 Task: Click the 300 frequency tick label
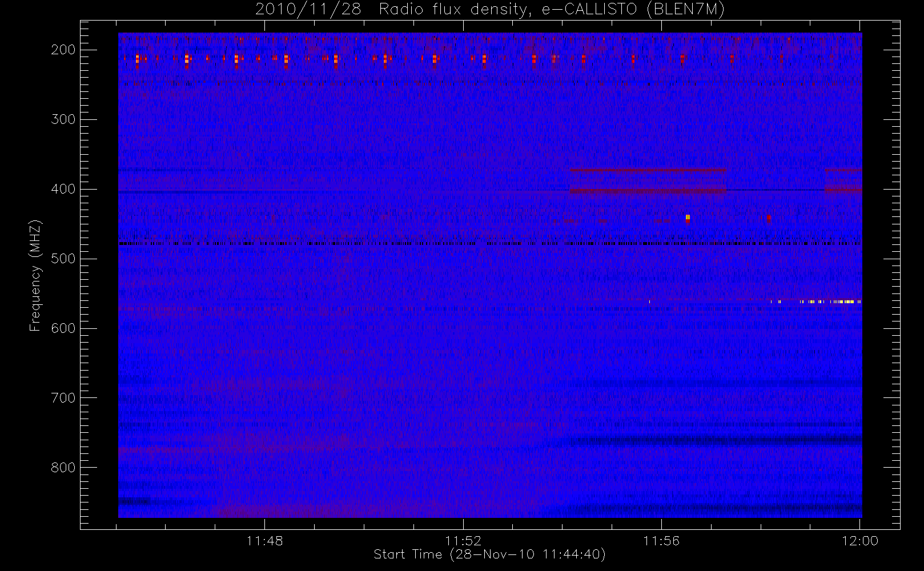click(63, 119)
